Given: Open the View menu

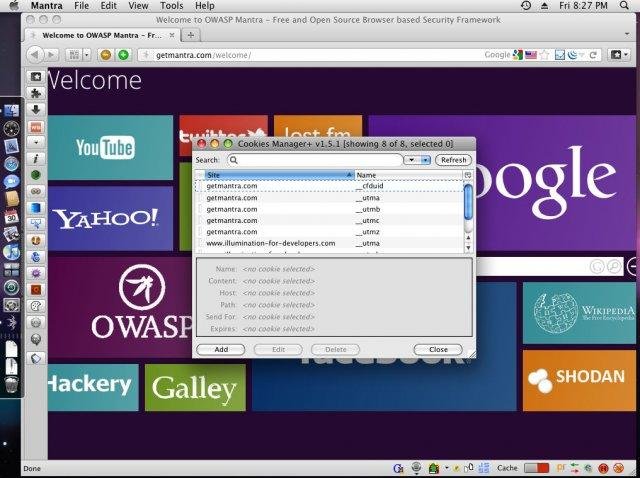Looking at the screenshot, I should (x=138, y=6).
